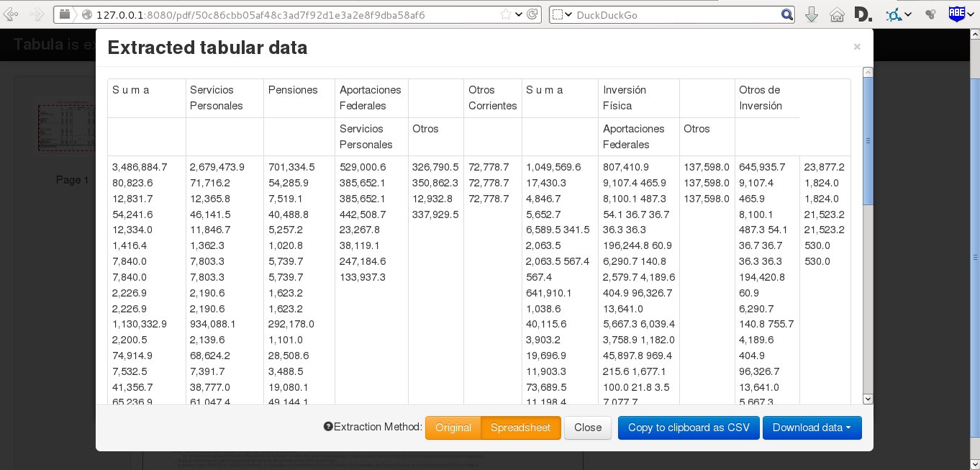Open the URL history dropdown arrow
The width and height of the screenshot is (980, 470).
(x=519, y=14)
